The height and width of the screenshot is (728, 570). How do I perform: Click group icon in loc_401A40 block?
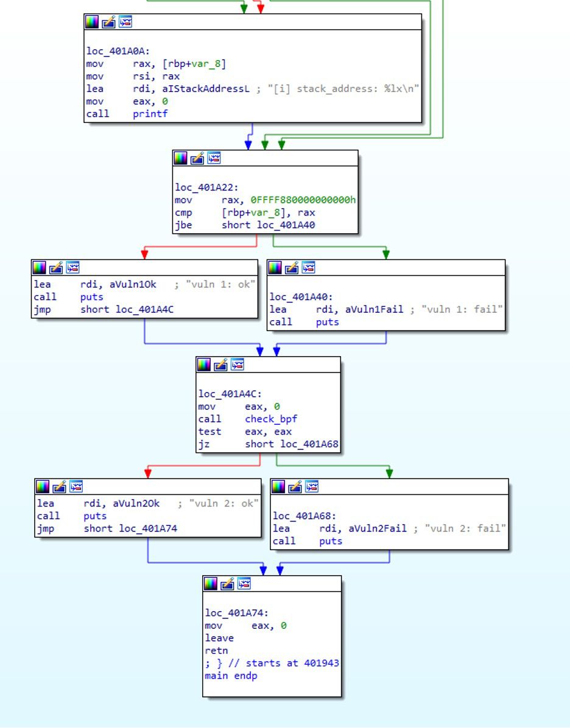coord(309,267)
